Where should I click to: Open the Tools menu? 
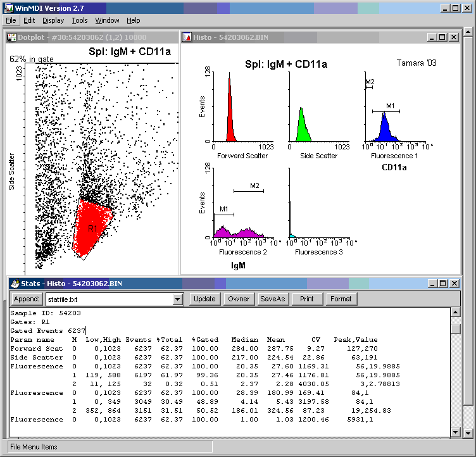tap(80, 20)
